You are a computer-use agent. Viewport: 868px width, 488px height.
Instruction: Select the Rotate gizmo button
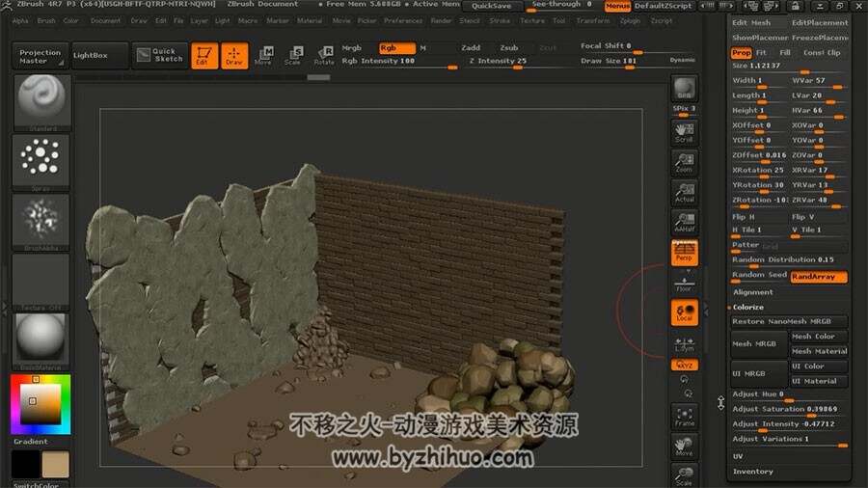324,55
